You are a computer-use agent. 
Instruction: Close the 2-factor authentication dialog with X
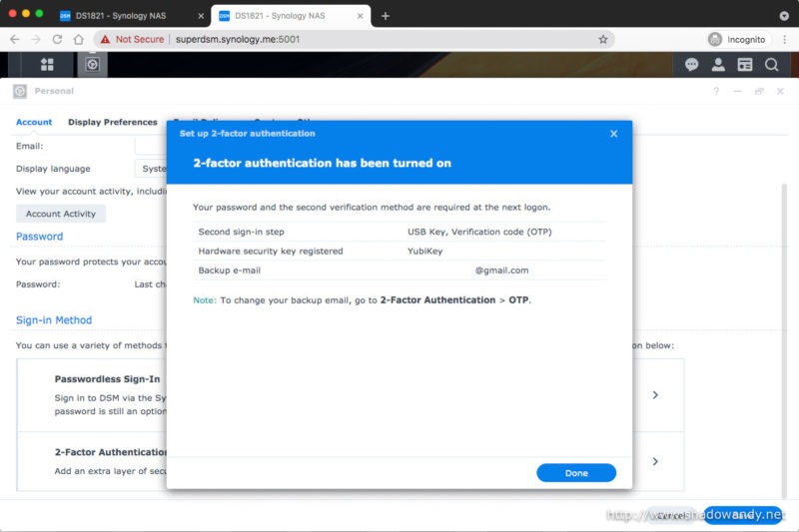click(x=614, y=134)
